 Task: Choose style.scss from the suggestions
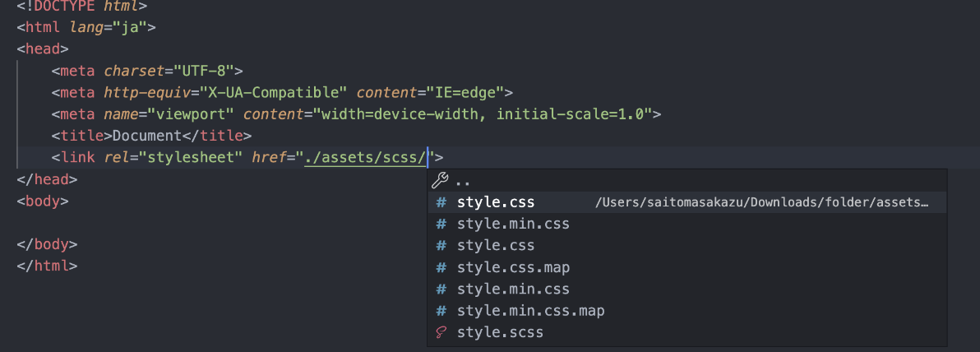point(500,332)
